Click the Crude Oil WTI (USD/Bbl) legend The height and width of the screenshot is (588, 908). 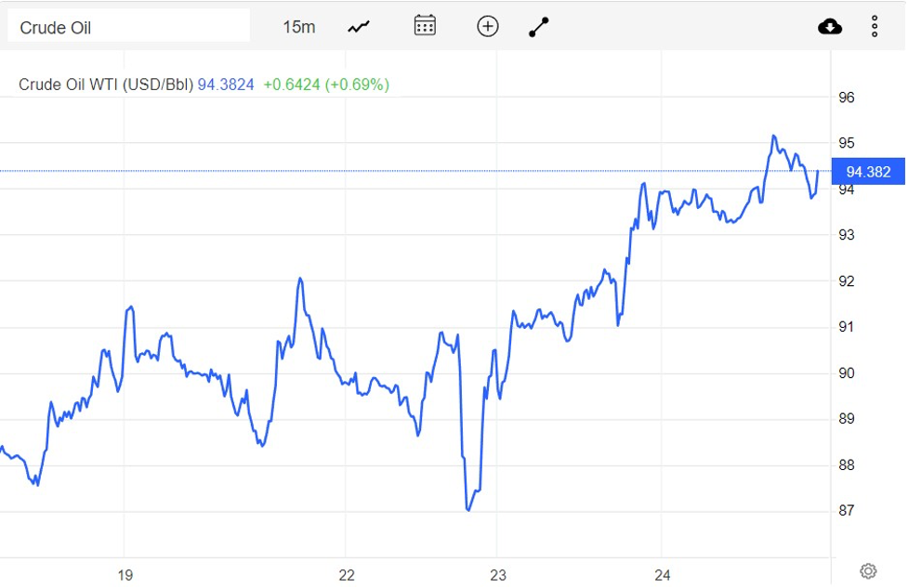click(x=106, y=85)
